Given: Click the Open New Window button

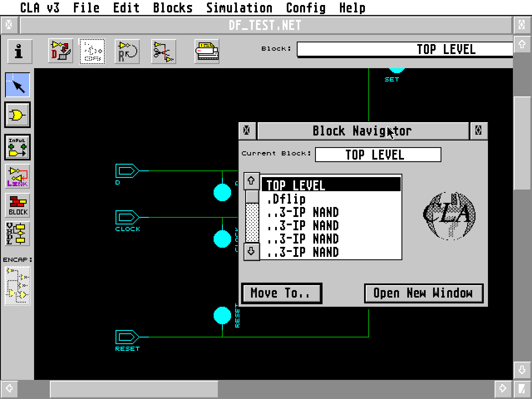Looking at the screenshot, I should pos(424,293).
